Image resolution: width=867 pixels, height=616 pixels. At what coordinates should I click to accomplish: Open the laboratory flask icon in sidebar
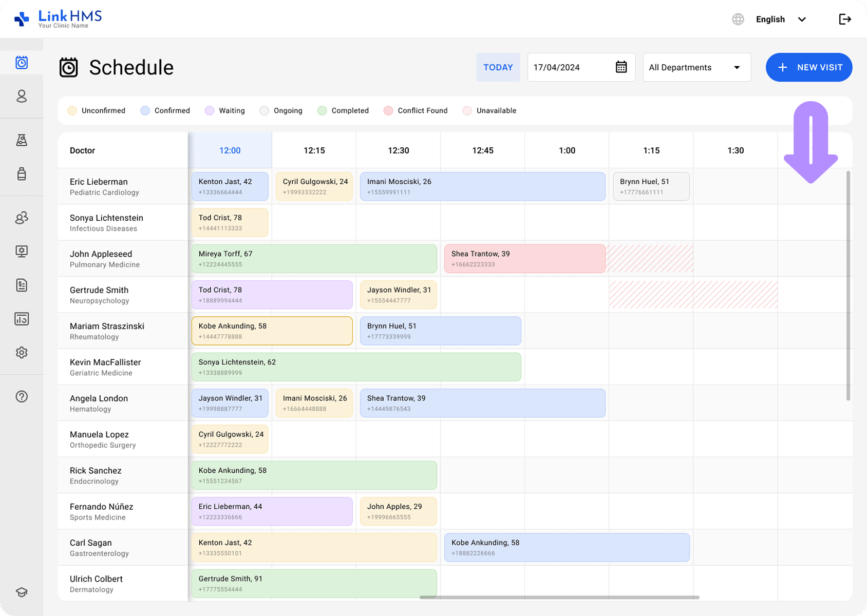22,140
